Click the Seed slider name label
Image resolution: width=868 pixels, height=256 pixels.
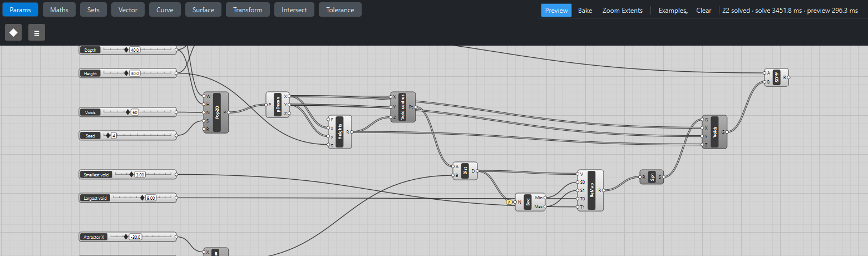click(x=90, y=135)
